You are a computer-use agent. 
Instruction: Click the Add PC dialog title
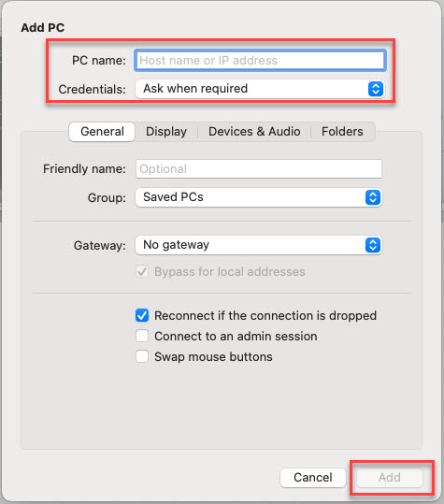(43, 28)
